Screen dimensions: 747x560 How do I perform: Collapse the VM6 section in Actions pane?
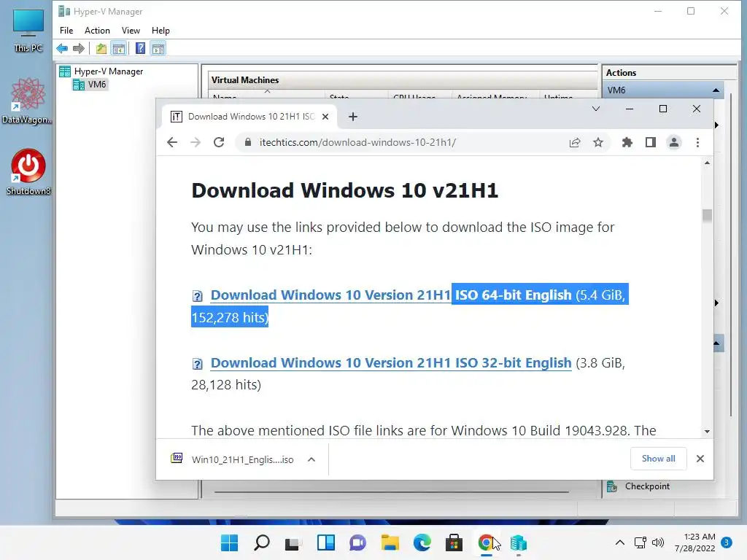[716, 90]
